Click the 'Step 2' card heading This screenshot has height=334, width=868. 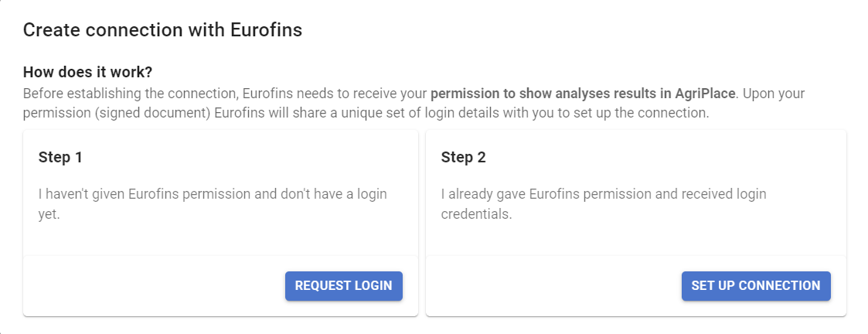pyautogui.click(x=463, y=157)
